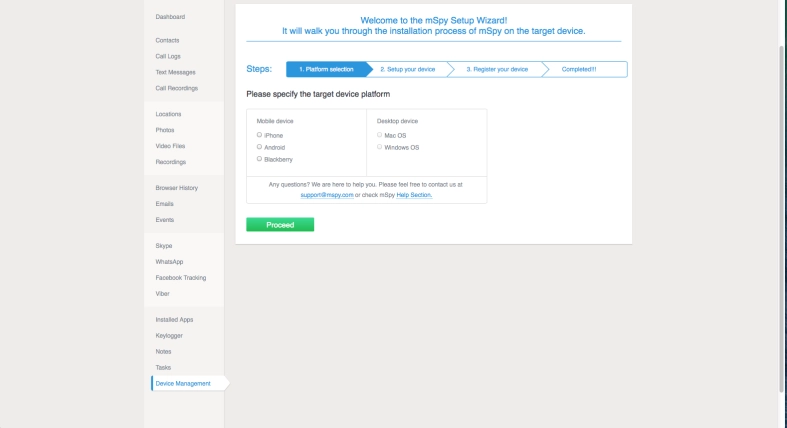This screenshot has width=787, height=428.
Task: Go to the Setup your device step
Action: point(406,69)
